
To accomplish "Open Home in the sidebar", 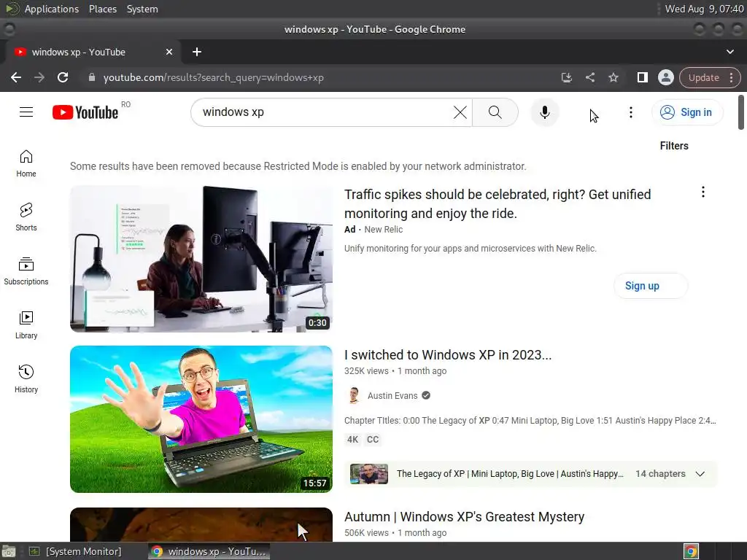I will pyautogui.click(x=26, y=163).
